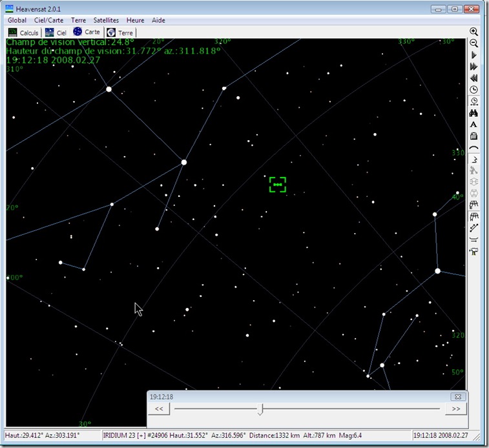Screen dimensions: 489x448
Task: Click the Haut.:29.412° Az.:303.191° status text
Action: pyautogui.click(x=43, y=435)
